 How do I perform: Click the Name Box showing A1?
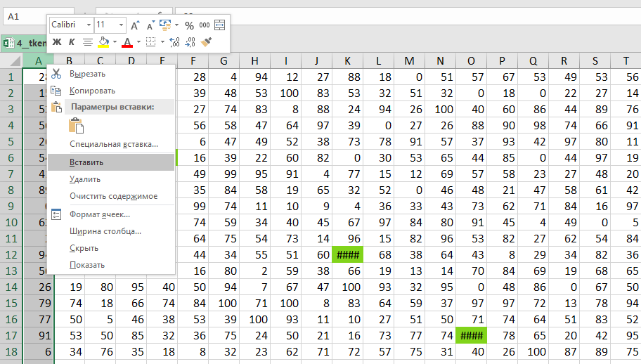pos(42,15)
